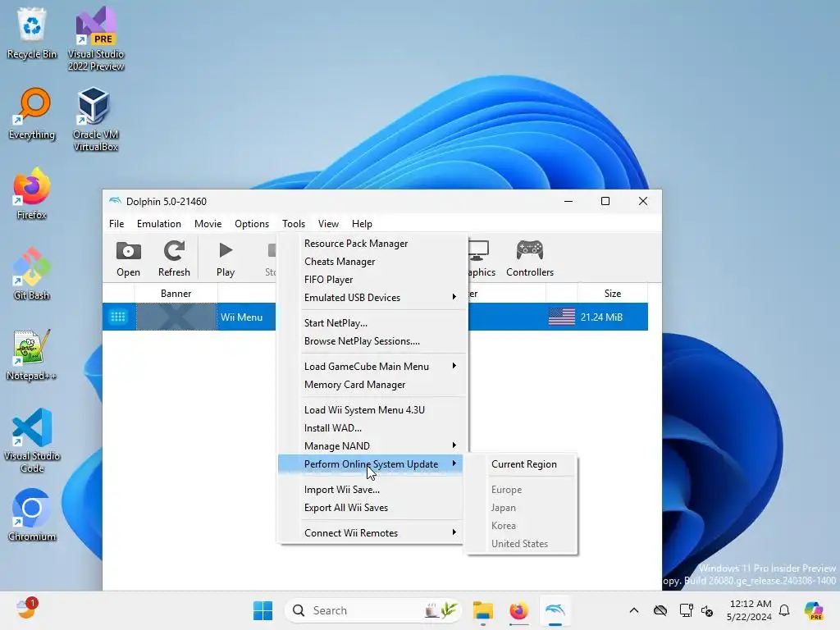The image size is (840, 630).
Task: Click the Wii platform icon in game row
Action: 118,317
